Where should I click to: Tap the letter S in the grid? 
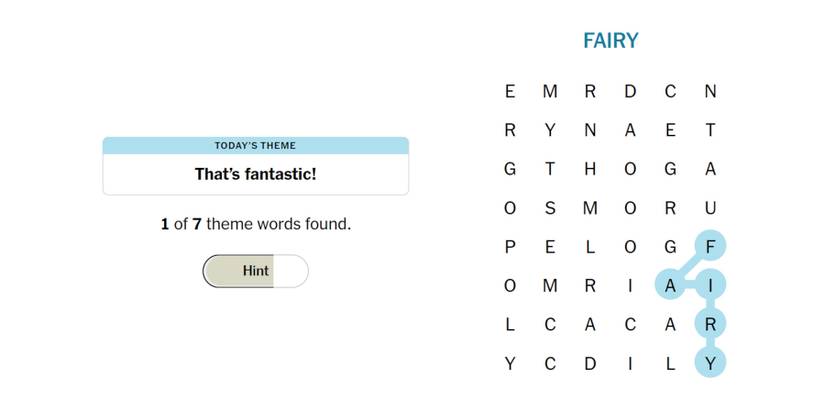(550, 208)
